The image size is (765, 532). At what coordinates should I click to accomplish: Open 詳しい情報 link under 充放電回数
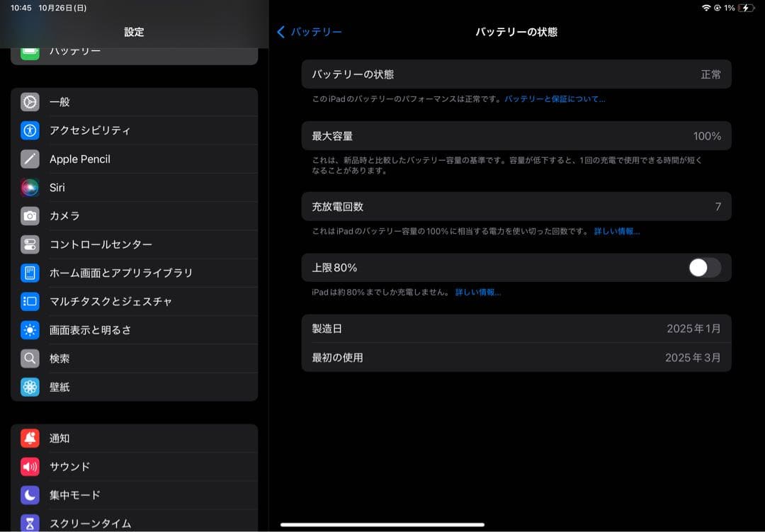point(616,231)
